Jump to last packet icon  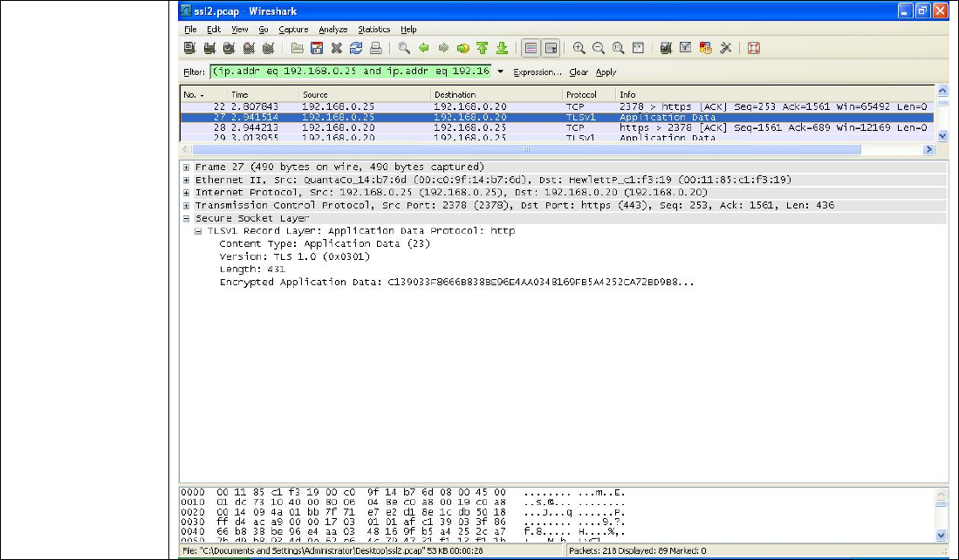pyautogui.click(x=502, y=48)
